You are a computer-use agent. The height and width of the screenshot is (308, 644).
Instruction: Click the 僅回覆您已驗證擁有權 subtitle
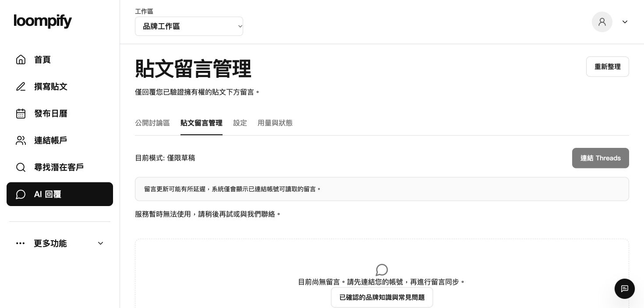click(x=198, y=92)
